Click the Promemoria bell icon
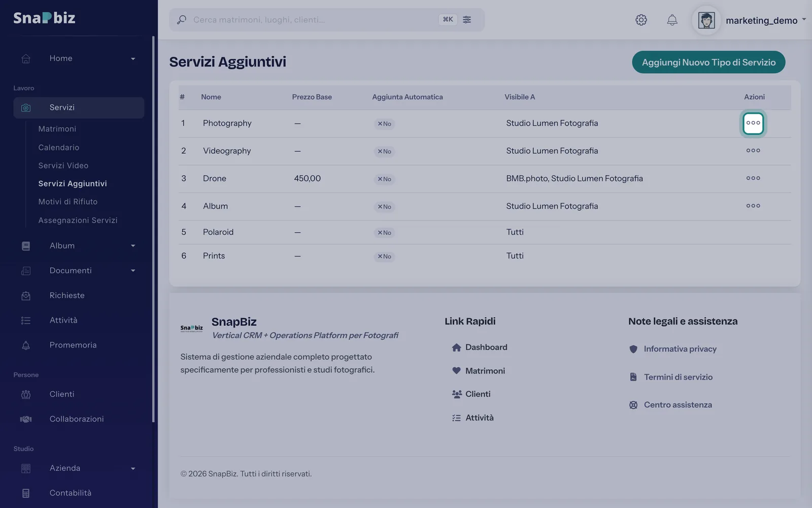 pyautogui.click(x=26, y=345)
